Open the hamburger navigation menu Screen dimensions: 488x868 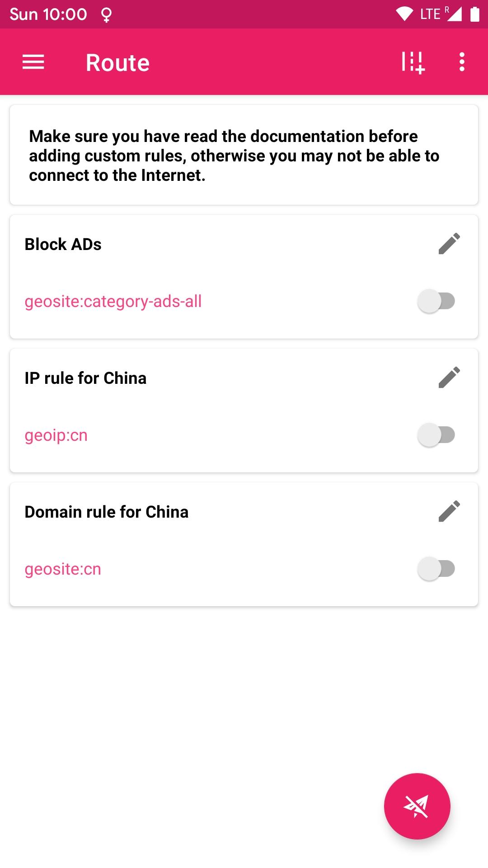33,62
